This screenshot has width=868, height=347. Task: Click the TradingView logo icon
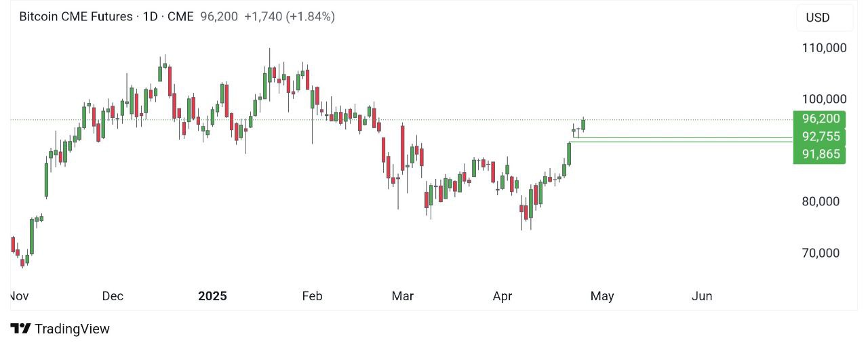[x=20, y=329]
